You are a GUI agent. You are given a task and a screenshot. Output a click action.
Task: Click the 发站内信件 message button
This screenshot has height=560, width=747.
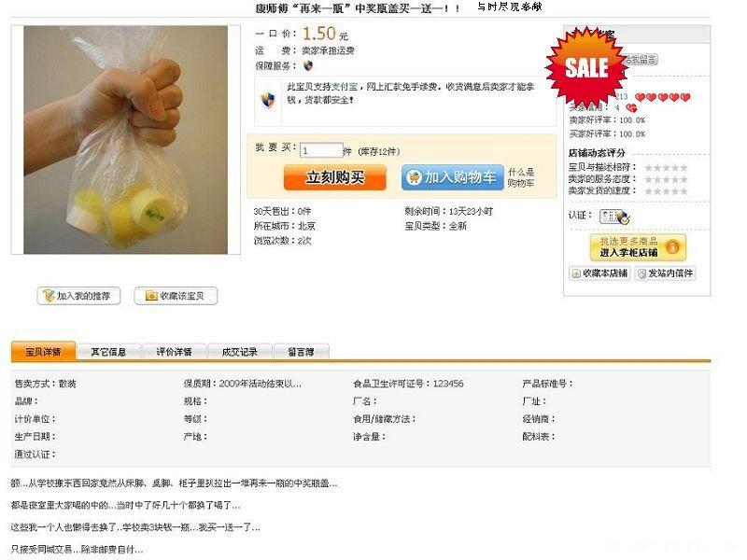(x=665, y=273)
